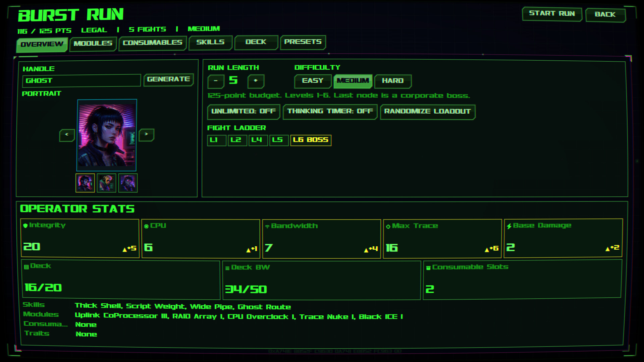Toggle Unlimited mode on
Image resolution: width=644 pixels, height=362 pixels.
click(x=244, y=112)
